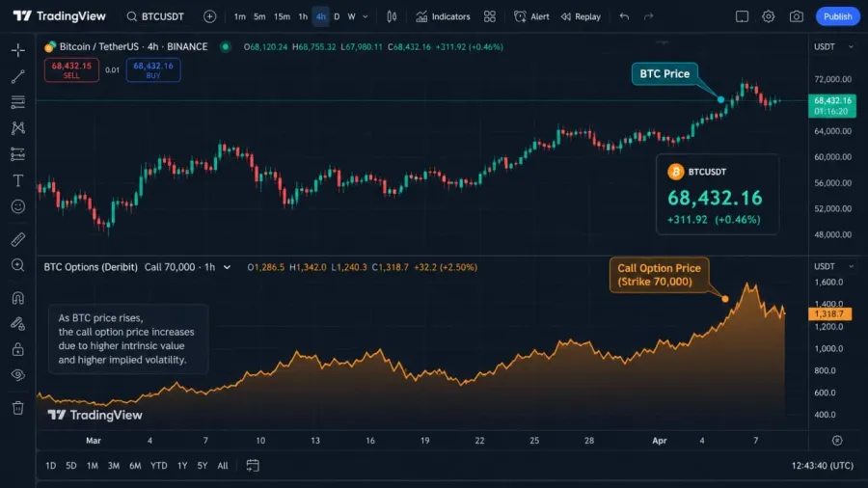Activate the zoom-in tool
Viewport: 868px width, 488px height.
[x=17, y=265]
